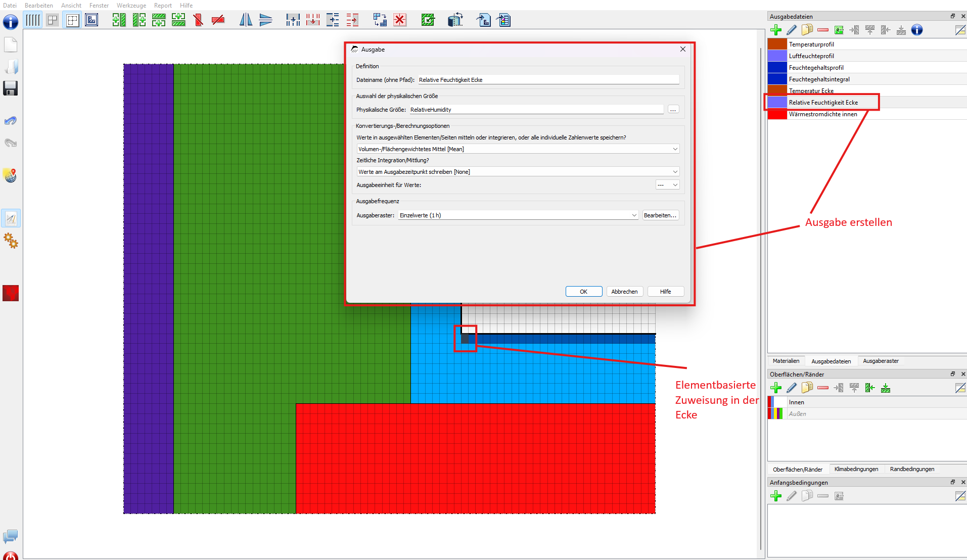The width and height of the screenshot is (967, 560).
Task: Click the red crossed-out remove discretization icon
Action: click(x=400, y=20)
